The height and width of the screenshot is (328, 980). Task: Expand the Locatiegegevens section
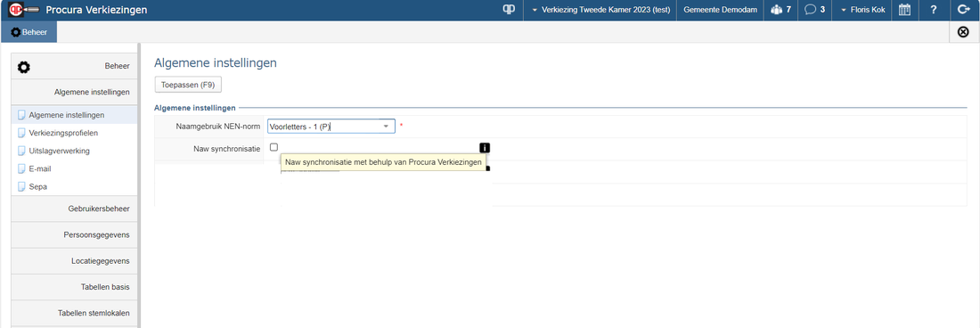tap(74, 261)
